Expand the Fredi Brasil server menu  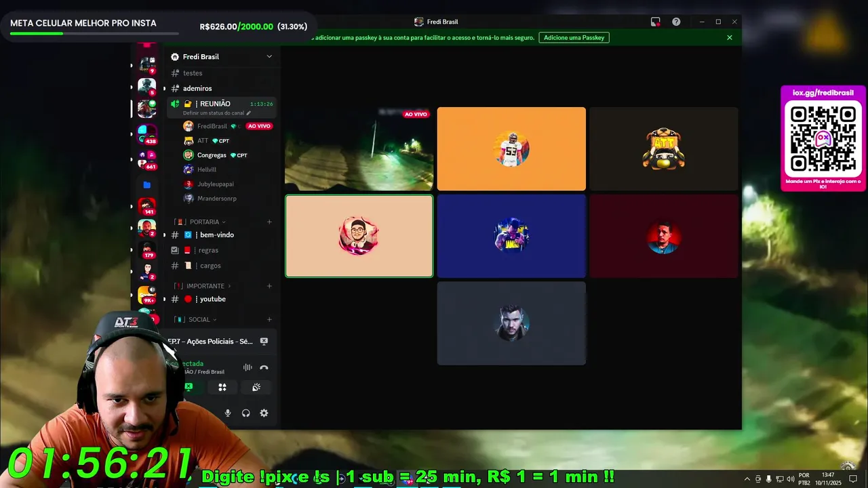point(269,56)
